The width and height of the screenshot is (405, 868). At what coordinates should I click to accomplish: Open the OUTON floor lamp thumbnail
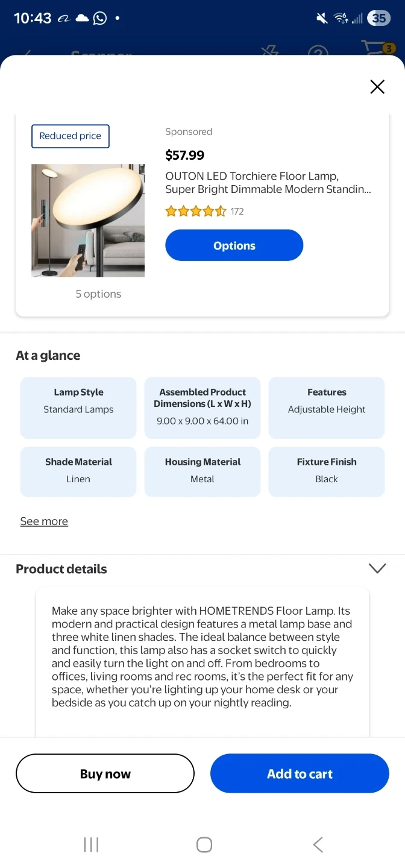pos(88,221)
